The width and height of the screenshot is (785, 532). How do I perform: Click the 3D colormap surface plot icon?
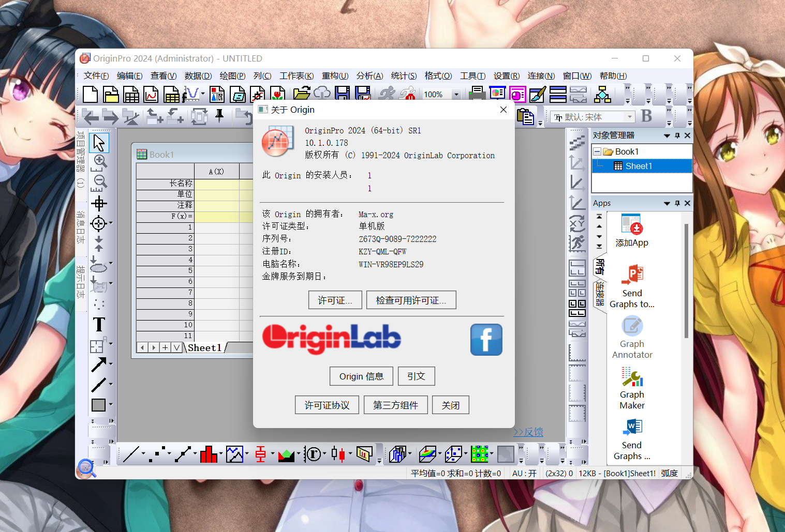[427, 454]
